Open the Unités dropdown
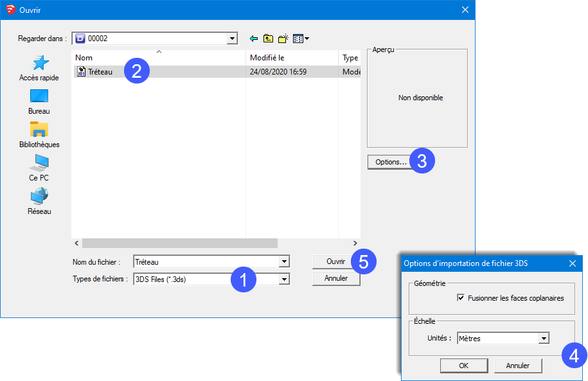The width and height of the screenshot is (588, 381). coord(544,339)
